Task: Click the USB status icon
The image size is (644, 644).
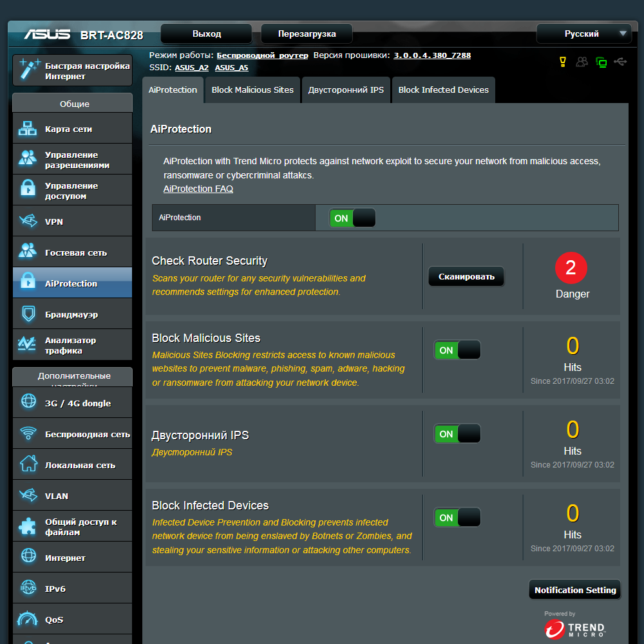Action: [x=620, y=62]
